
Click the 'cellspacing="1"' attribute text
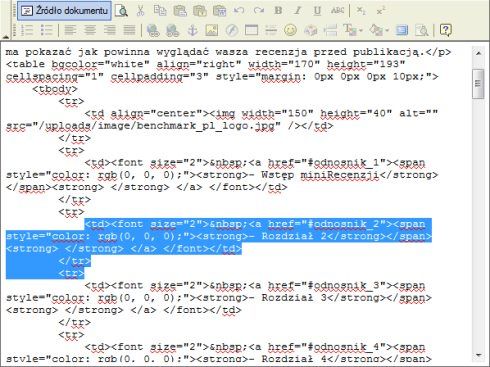click(55, 77)
